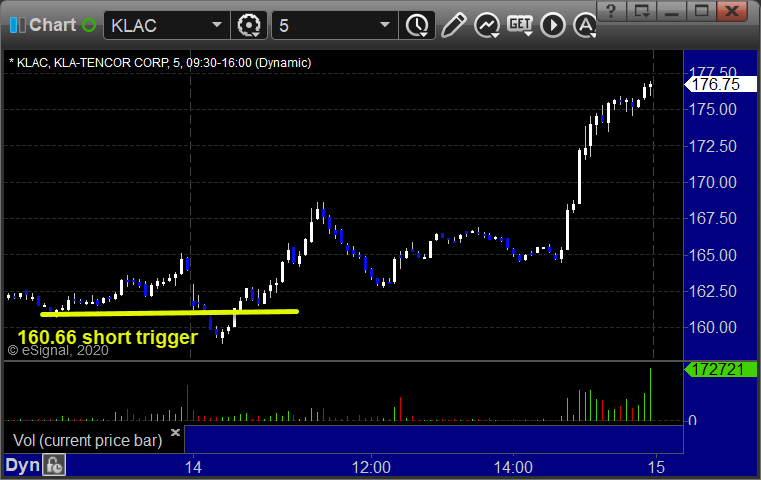Image resolution: width=761 pixels, height=480 pixels.
Task: Open the symbol settings gear menu
Action: click(x=248, y=25)
